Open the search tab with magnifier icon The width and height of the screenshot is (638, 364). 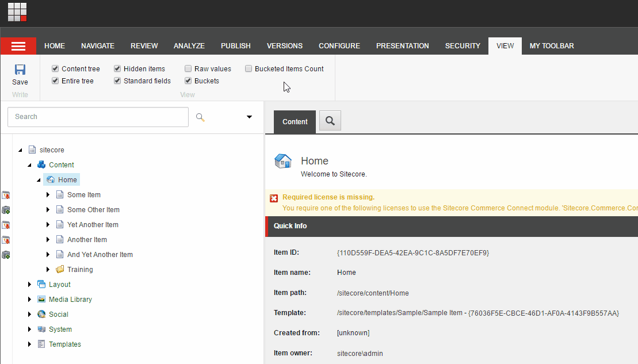click(x=330, y=121)
